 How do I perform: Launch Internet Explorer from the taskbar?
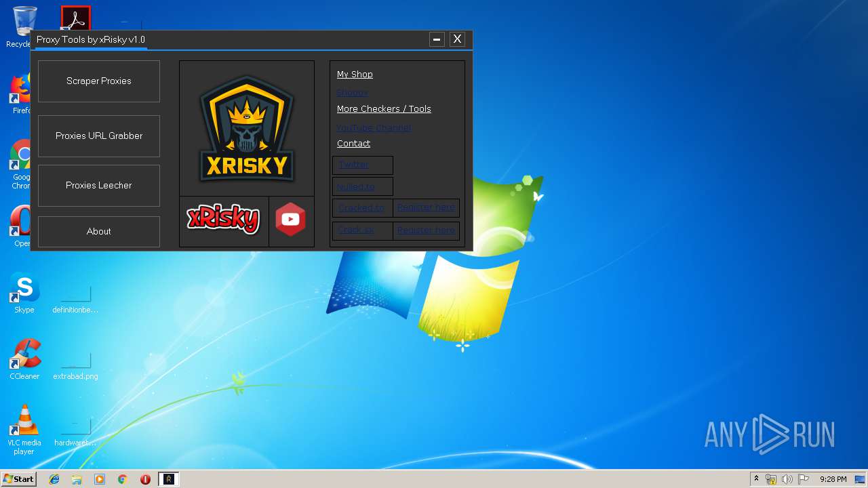(x=54, y=479)
